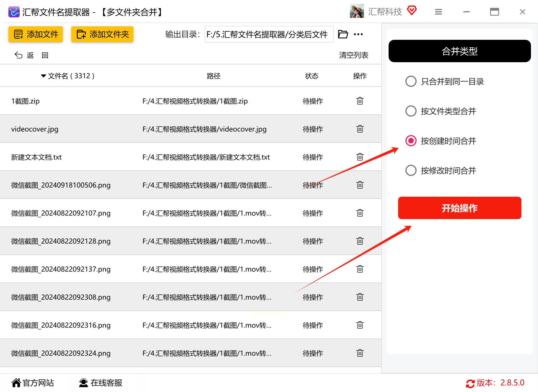
Task: Go back using 返回 link
Action: tap(31, 55)
